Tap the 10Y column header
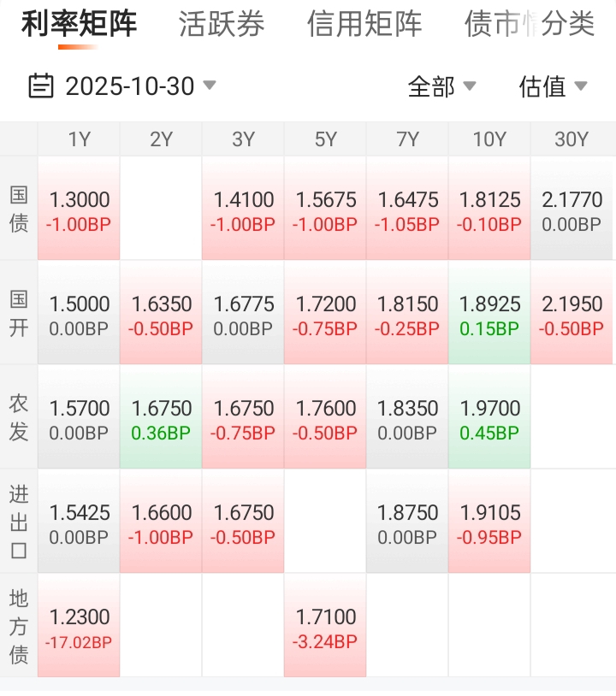The image size is (616, 696). click(x=489, y=139)
